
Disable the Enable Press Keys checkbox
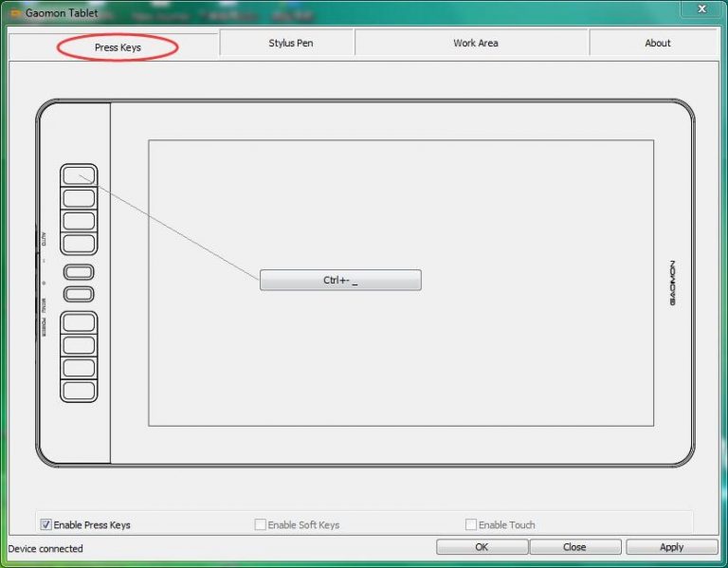pyautogui.click(x=45, y=524)
